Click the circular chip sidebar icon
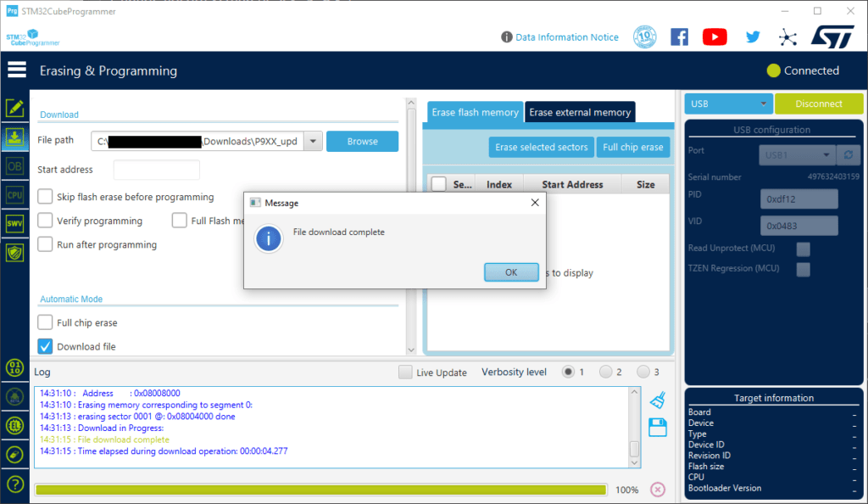The width and height of the screenshot is (868, 504). [15, 425]
